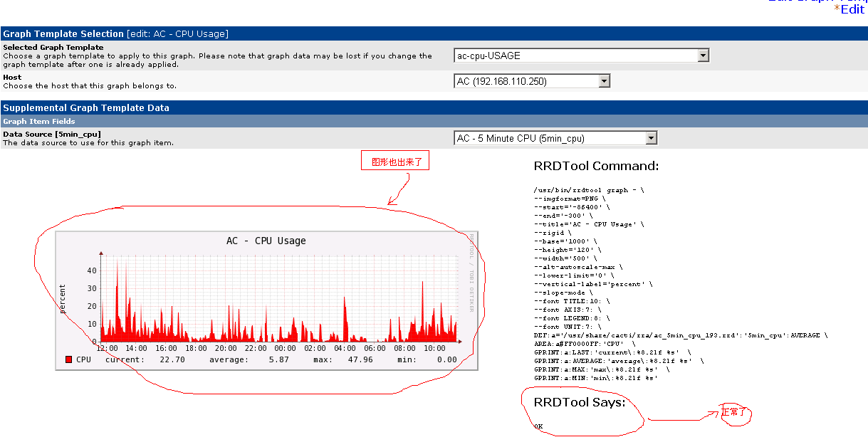The height and width of the screenshot is (447, 868).
Task: Click the --title='AC - CPU Usage' command line
Action: pos(589,224)
